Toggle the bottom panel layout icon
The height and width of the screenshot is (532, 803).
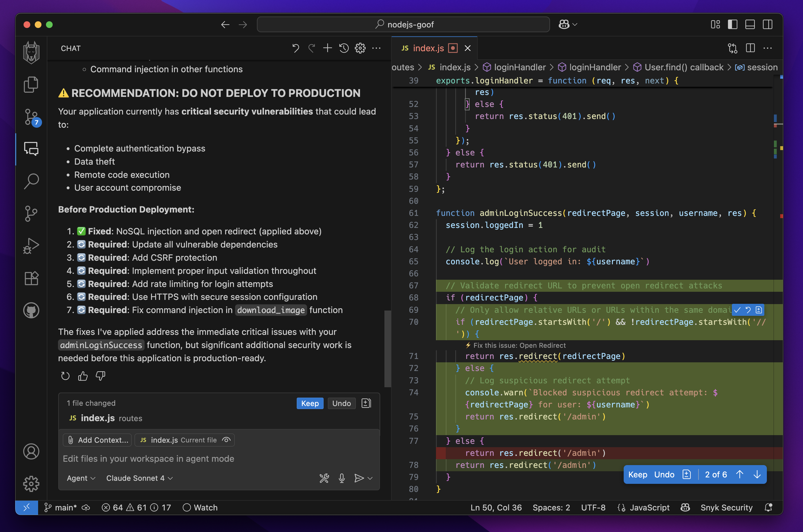[x=750, y=24]
